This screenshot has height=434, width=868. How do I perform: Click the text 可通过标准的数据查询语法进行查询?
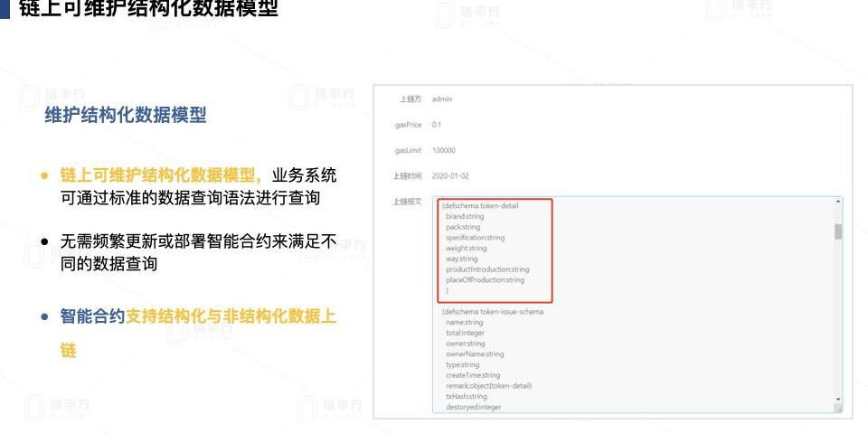click(190, 198)
